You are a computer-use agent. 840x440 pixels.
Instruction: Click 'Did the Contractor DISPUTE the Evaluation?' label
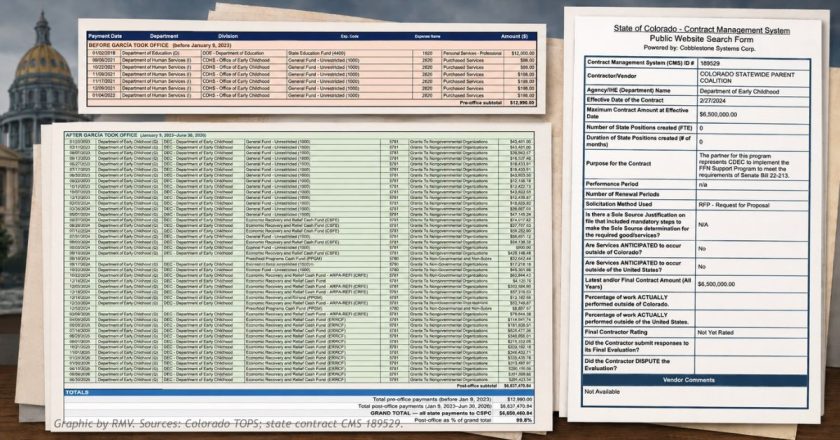click(x=627, y=364)
